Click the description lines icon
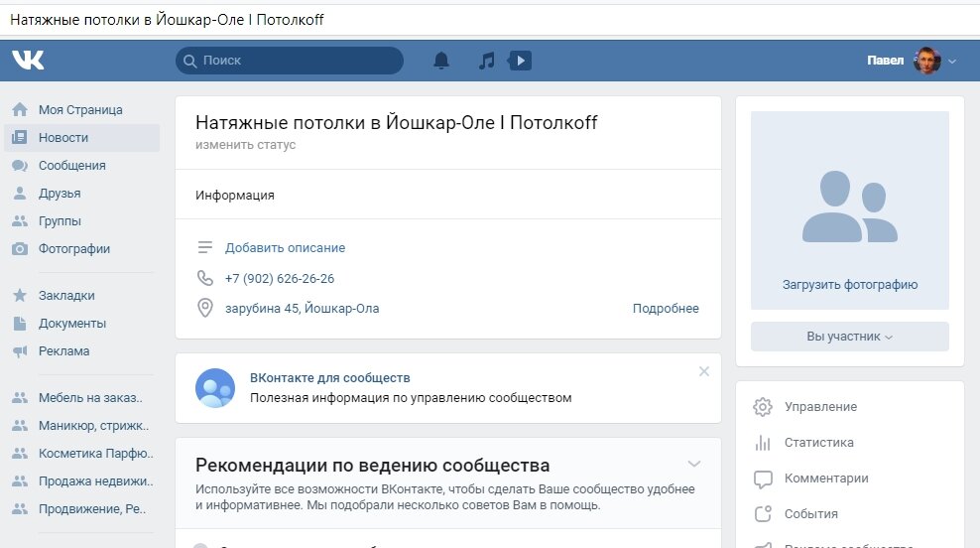The image size is (980, 548). (205, 248)
